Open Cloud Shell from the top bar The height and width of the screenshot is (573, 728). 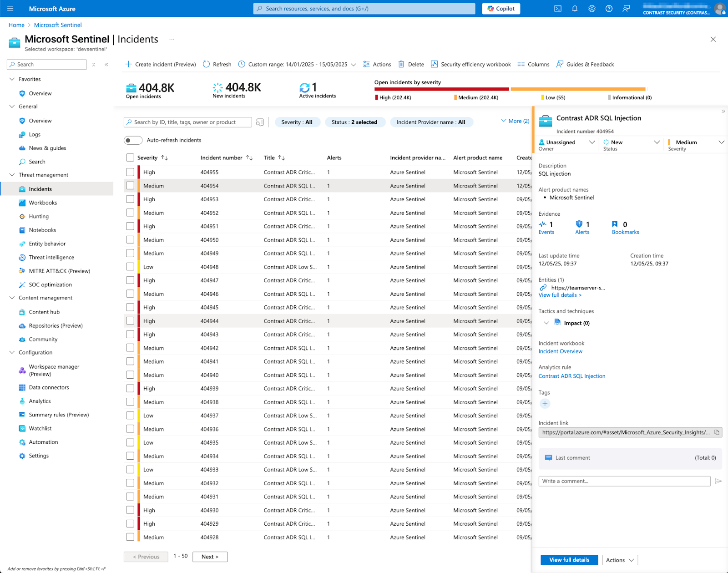(558, 9)
